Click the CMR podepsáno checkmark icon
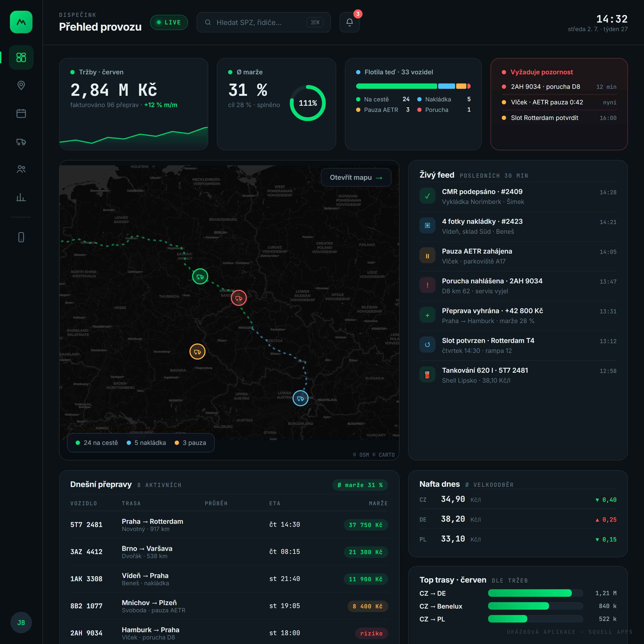Viewport: 644px width, 644px height. point(427,196)
